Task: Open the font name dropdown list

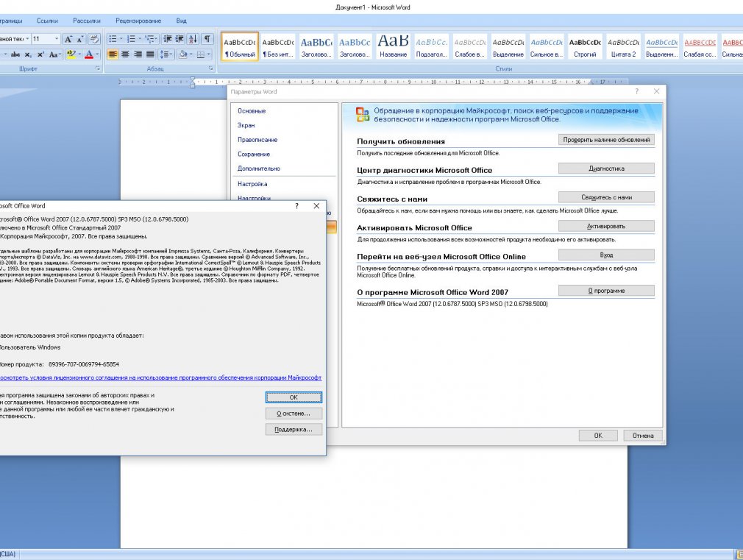Action: coord(27,39)
